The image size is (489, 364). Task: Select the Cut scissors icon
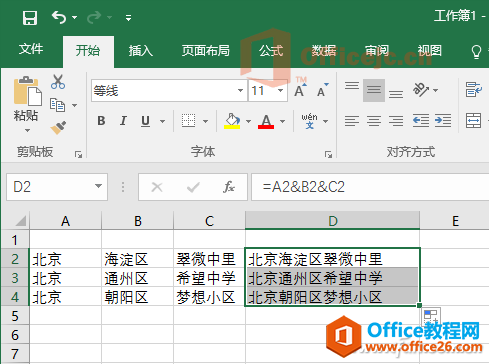[x=58, y=82]
